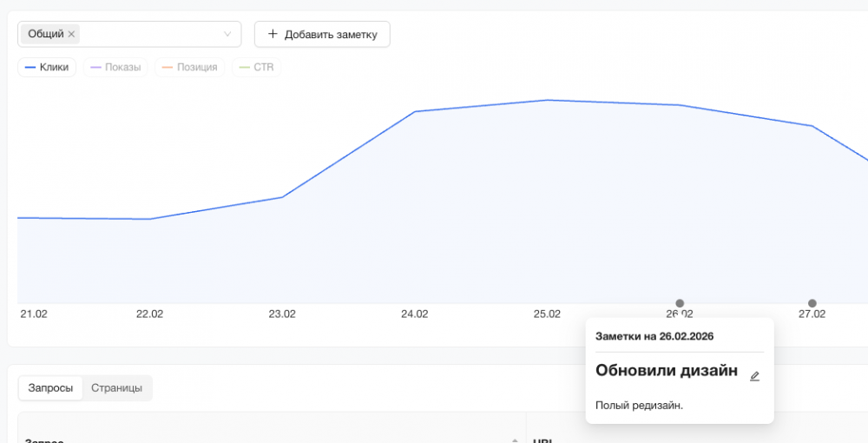This screenshot has height=443, width=868.
Task: Remove the Общий tag with its x icon
Action: (71, 35)
